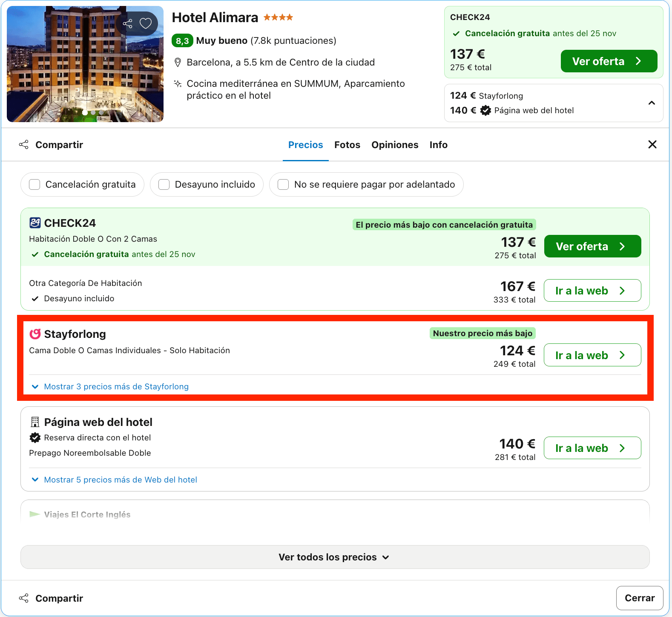Expand Ver todos los precios
672x617 pixels.
pos(335,557)
